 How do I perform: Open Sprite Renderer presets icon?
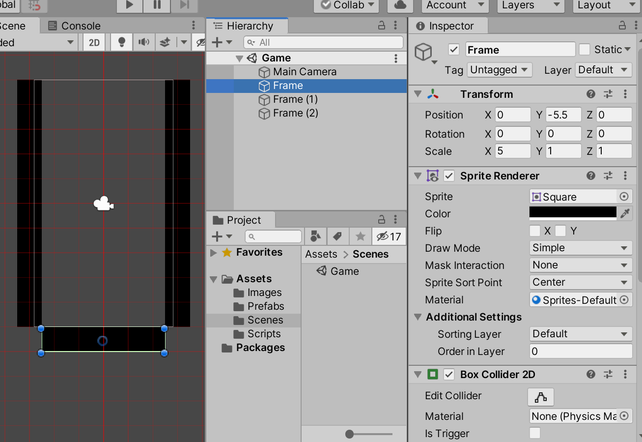[608, 176]
